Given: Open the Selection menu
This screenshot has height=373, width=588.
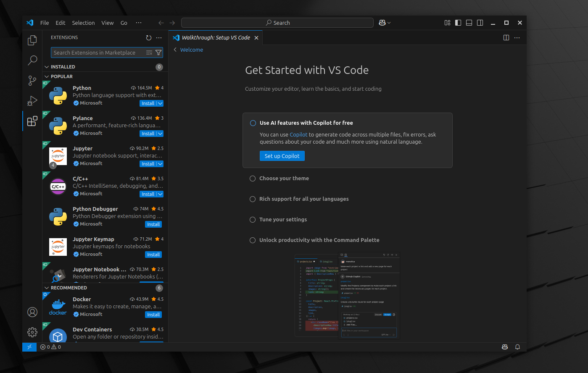Looking at the screenshot, I should click(x=83, y=23).
